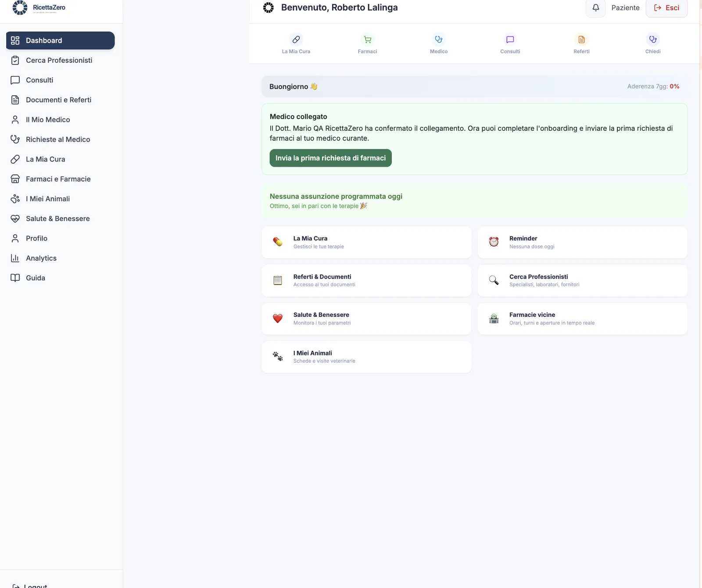Open the Farmacie vicine card
This screenshot has width=702, height=588.
click(x=582, y=319)
